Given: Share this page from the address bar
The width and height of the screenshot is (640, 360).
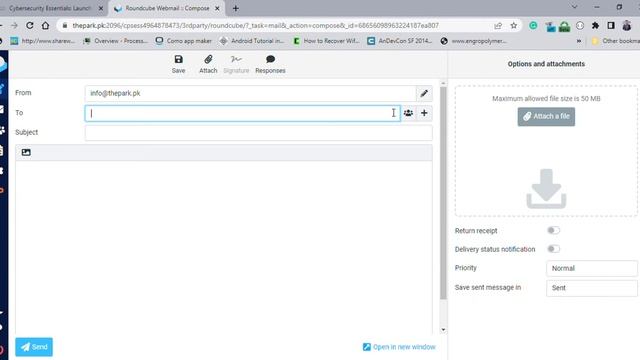Looking at the screenshot, I should point(498,26).
